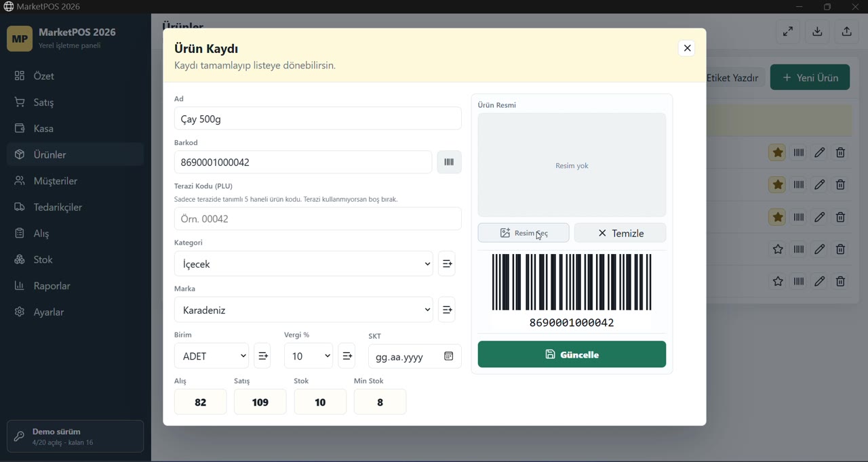Expand the Marka dropdown showing Karadeniz
The height and width of the screenshot is (462, 868).
click(x=304, y=310)
